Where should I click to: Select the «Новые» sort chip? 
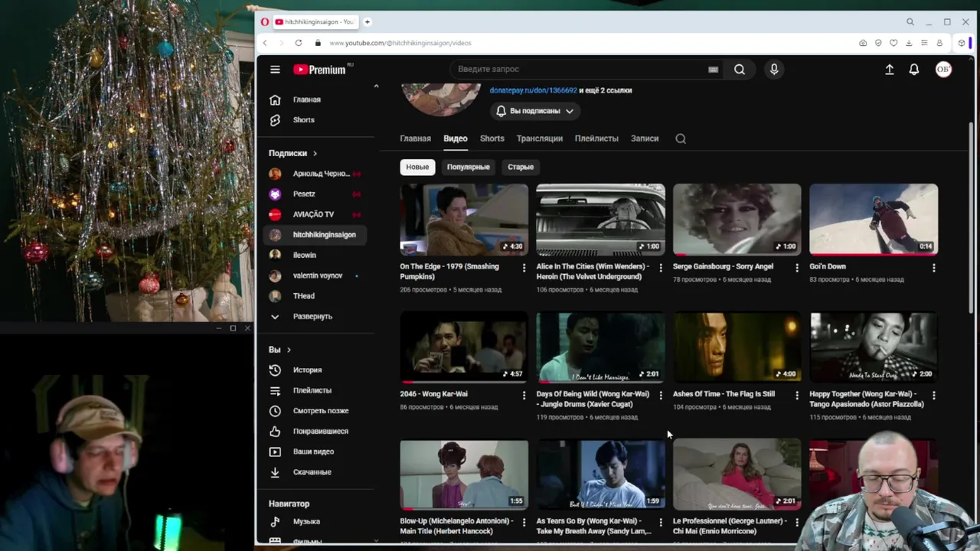[x=417, y=167]
